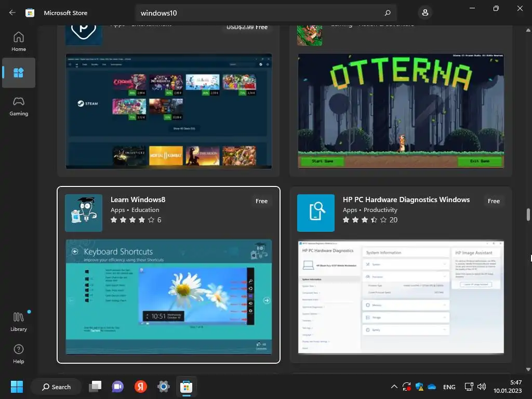Click Apps • Education category text
The image size is (532, 399).
click(x=135, y=210)
